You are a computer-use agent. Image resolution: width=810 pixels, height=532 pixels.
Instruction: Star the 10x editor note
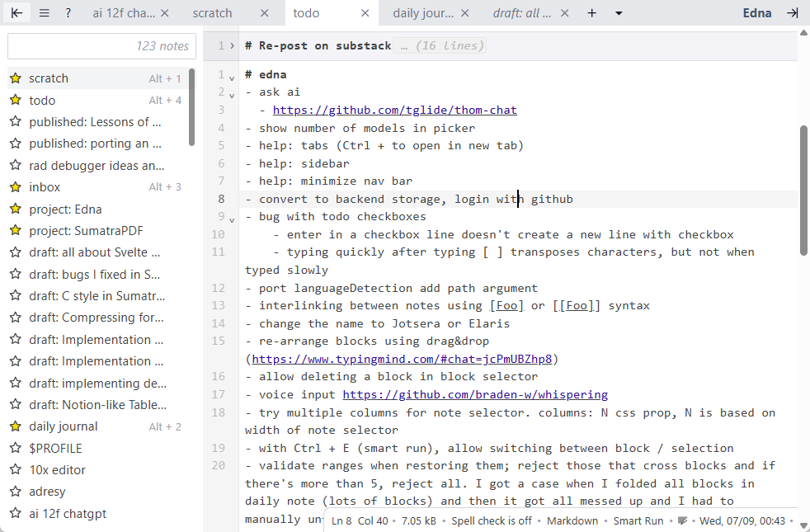[x=16, y=469]
